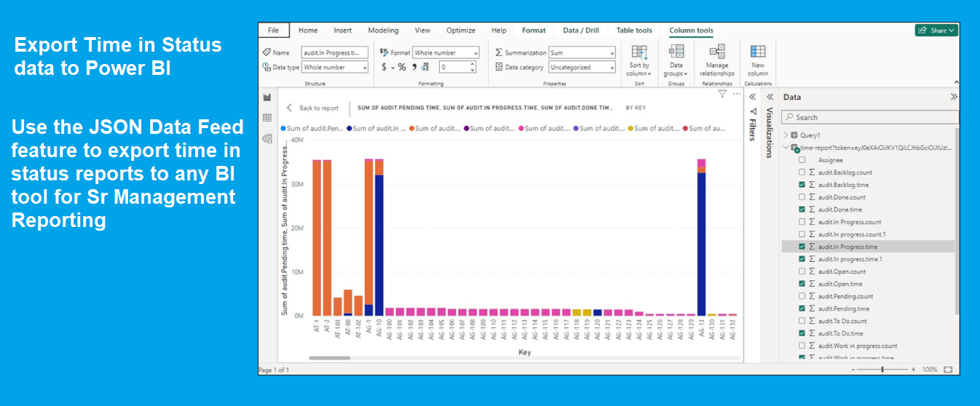Open the Modeling ribbon tab
The width and height of the screenshot is (980, 406).
383,31
